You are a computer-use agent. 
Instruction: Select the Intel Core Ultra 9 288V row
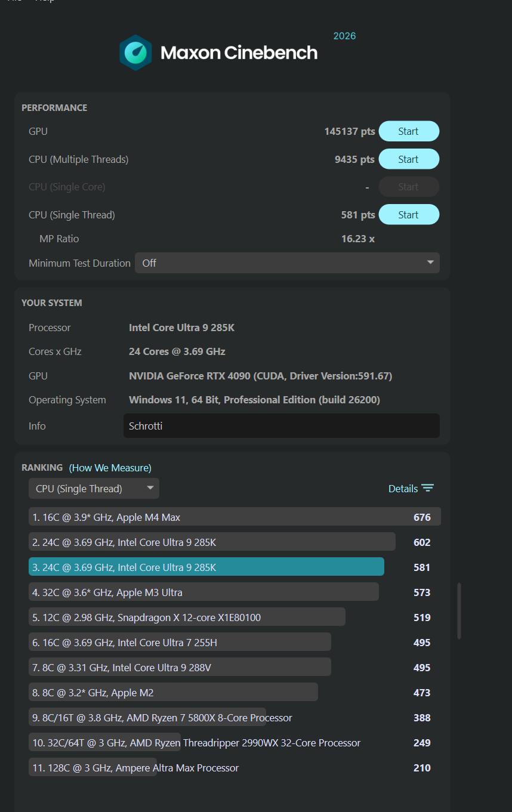pyautogui.click(x=235, y=668)
